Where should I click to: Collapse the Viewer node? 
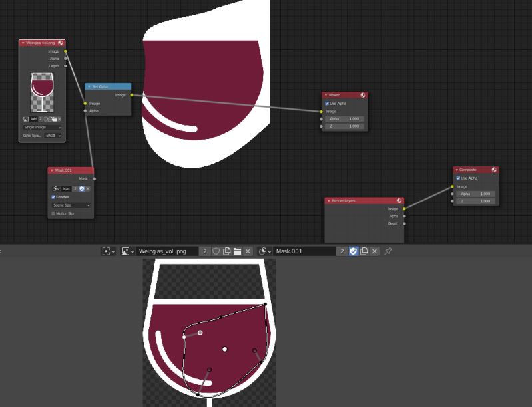pos(326,95)
